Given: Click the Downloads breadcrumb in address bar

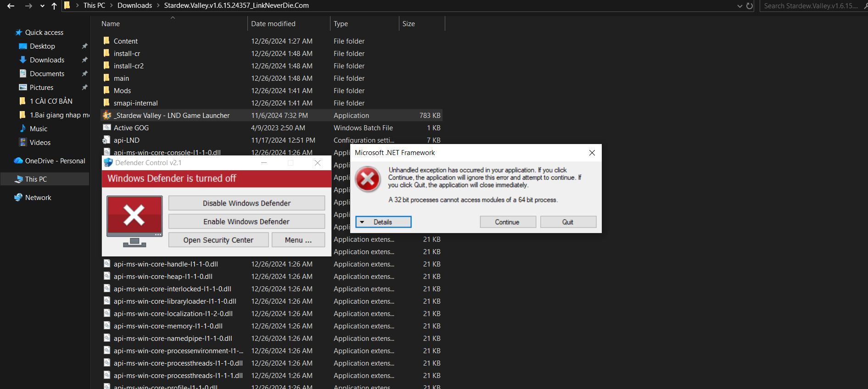Looking at the screenshot, I should tap(134, 6).
